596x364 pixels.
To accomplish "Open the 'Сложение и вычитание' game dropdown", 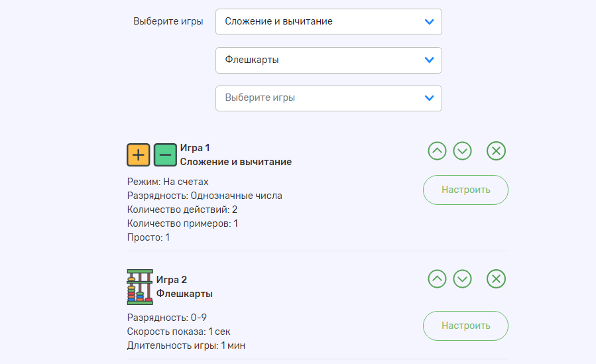I will [328, 22].
